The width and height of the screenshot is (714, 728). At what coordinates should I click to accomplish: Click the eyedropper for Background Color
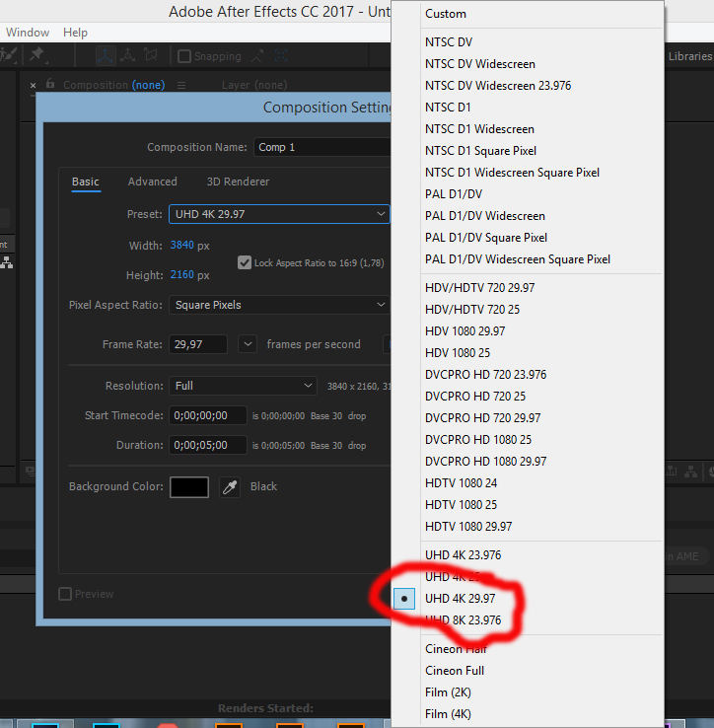[x=230, y=487]
